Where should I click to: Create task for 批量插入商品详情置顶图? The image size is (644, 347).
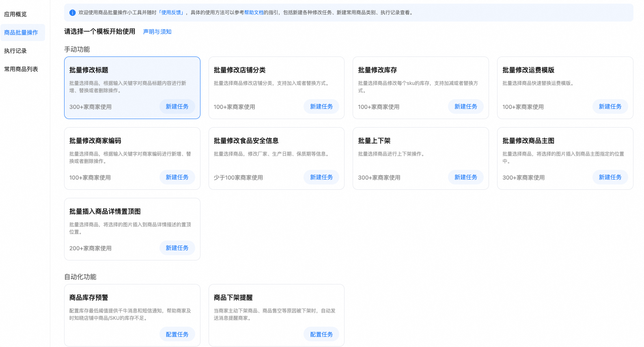177,248
